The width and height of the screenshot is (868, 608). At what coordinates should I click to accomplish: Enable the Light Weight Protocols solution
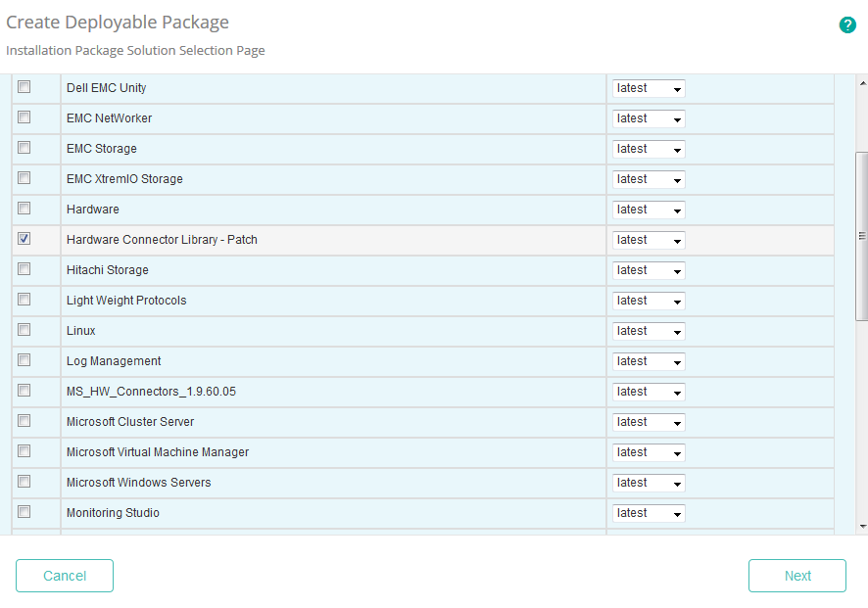pyautogui.click(x=24, y=299)
